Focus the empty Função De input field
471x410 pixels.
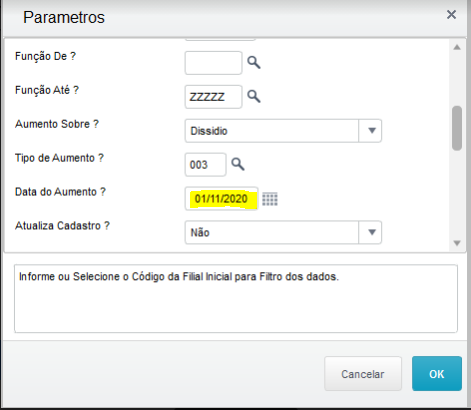[213, 63]
